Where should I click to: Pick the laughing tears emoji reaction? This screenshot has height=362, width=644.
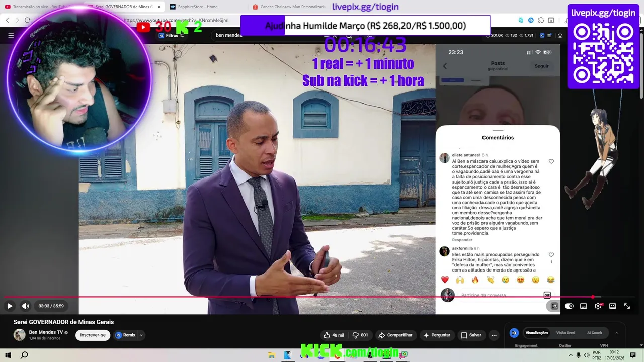click(x=551, y=280)
